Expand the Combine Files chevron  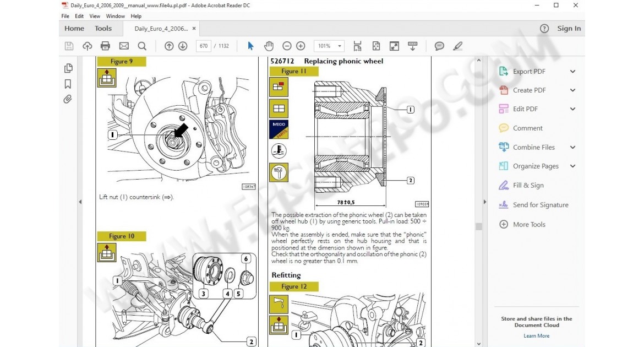(572, 147)
